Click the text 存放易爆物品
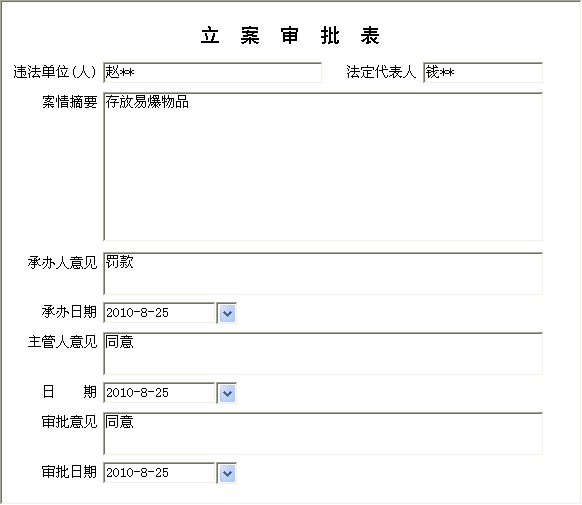The height and width of the screenshot is (505, 582). pos(147,102)
